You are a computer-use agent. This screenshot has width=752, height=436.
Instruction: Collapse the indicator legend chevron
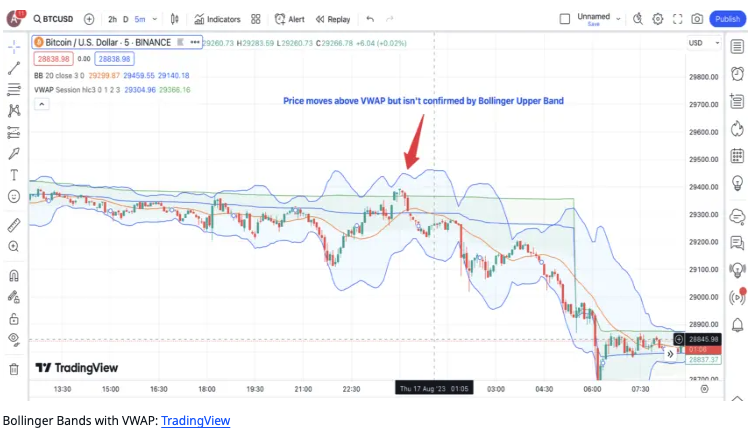point(42,104)
